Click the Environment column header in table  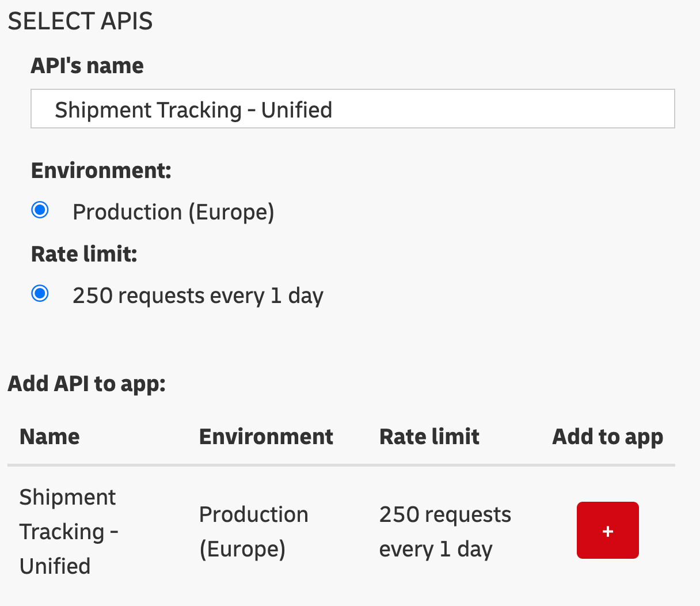coord(266,437)
